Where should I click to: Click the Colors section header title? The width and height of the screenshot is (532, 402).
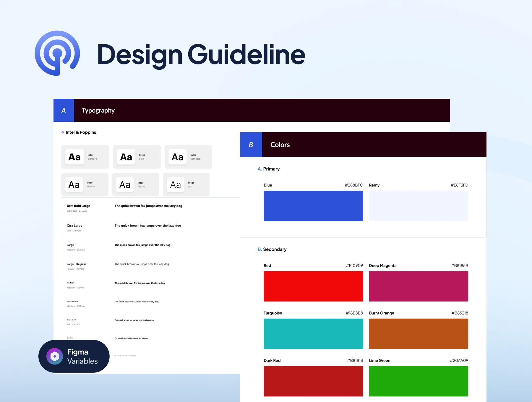coord(280,145)
